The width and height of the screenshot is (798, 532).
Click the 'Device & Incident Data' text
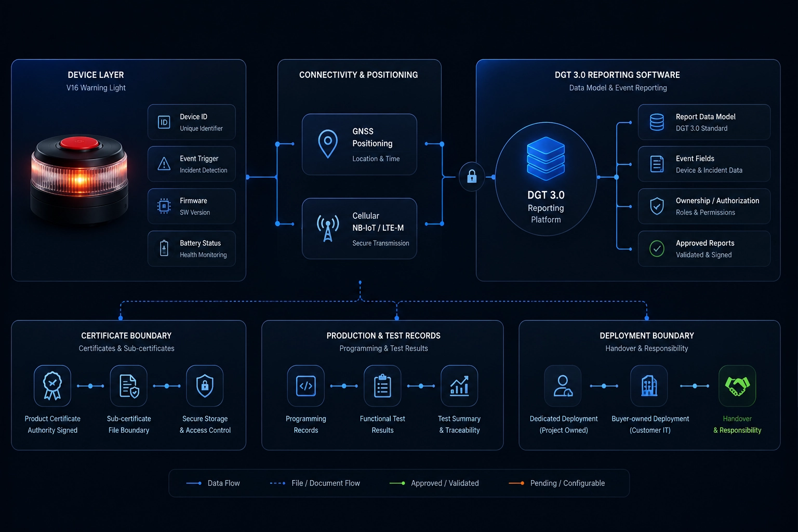pyautogui.click(x=709, y=170)
